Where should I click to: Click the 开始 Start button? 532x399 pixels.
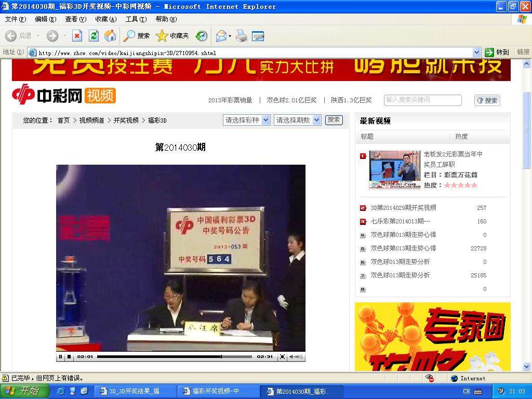point(24,391)
